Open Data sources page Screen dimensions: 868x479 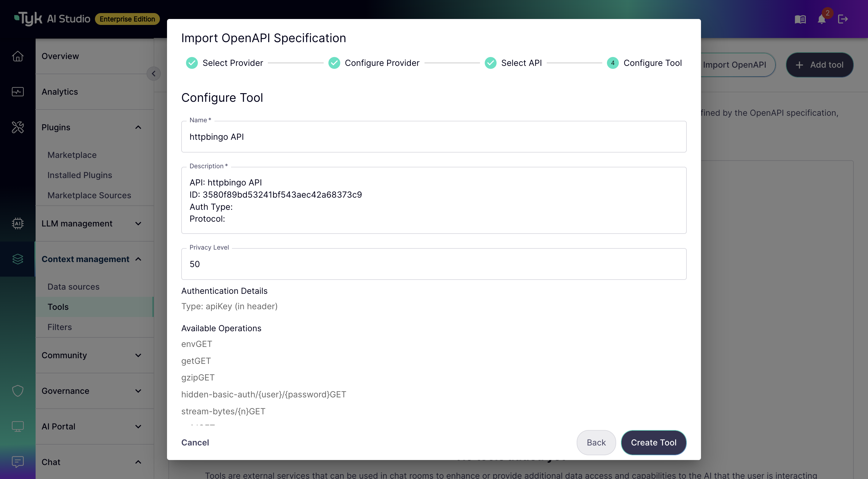[x=95, y=286]
